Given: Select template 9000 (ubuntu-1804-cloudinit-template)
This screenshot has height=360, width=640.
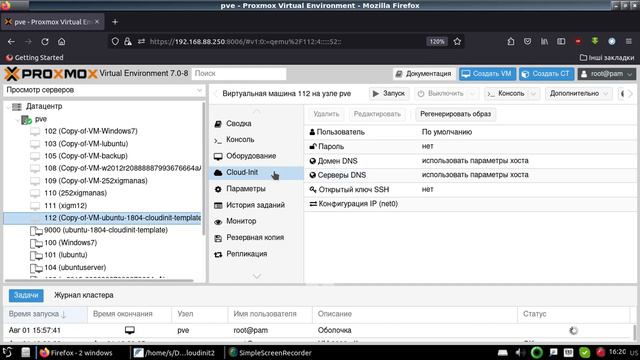Looking at the screenshot, I should point(106,230).
